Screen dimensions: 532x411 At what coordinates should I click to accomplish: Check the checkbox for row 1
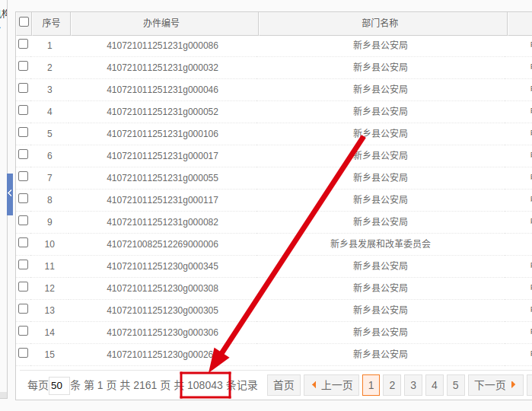click(24, 44)
